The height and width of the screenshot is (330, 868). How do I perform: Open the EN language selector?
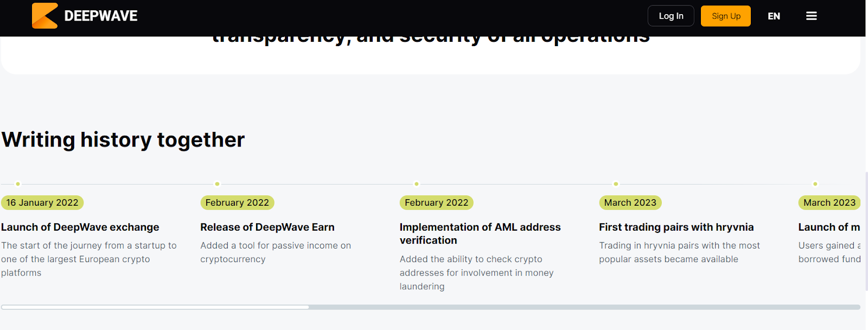774,16
